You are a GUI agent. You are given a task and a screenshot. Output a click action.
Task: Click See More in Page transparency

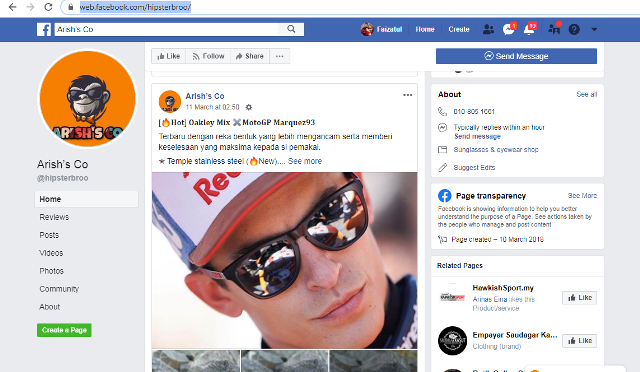pos(582,196)
